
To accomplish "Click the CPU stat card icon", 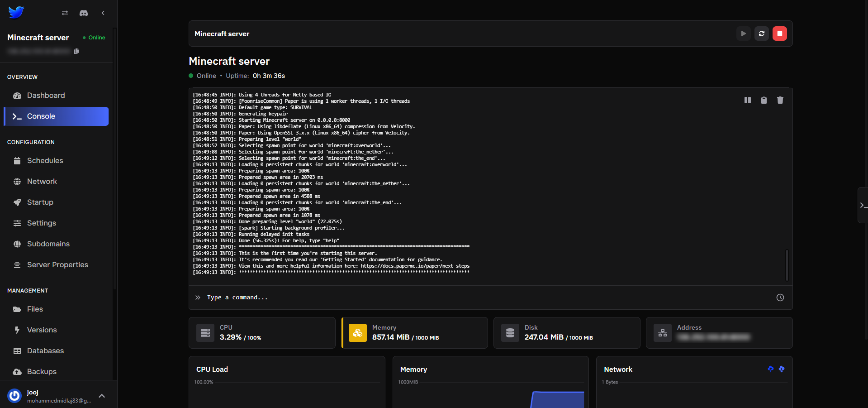I will (x=205, y=333).
